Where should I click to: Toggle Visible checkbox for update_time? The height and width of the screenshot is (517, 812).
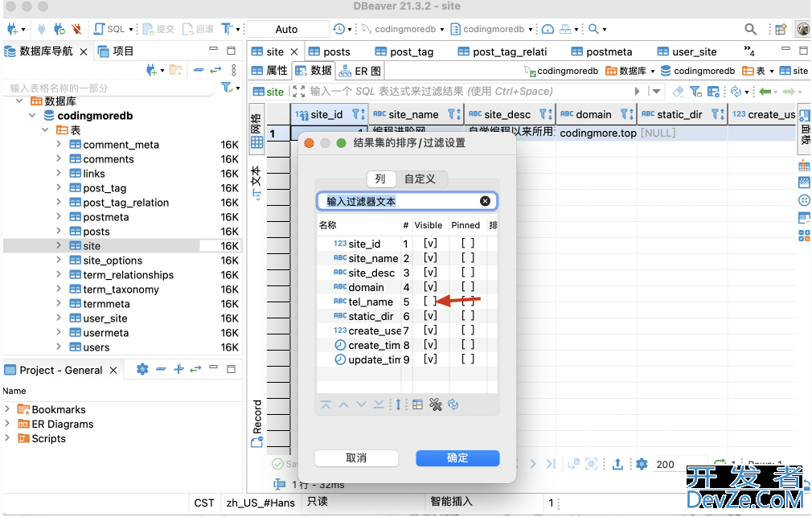coord(430,359)
